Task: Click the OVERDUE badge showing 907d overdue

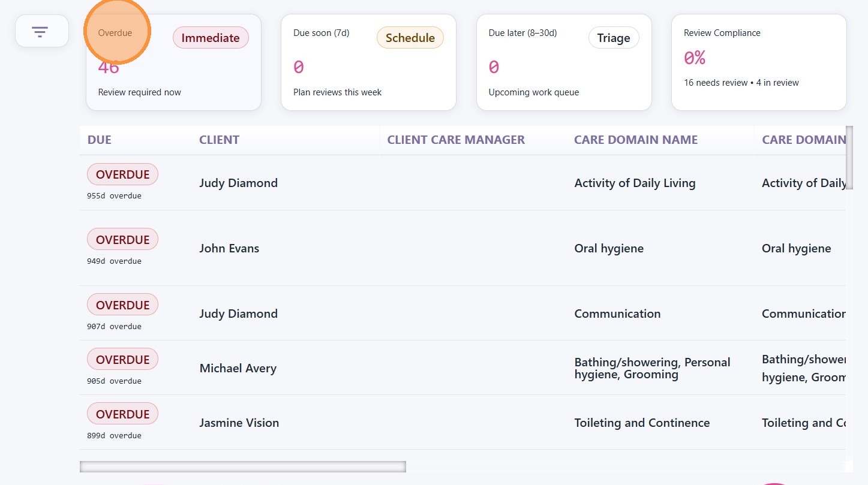Action: [x=122, y=305]
